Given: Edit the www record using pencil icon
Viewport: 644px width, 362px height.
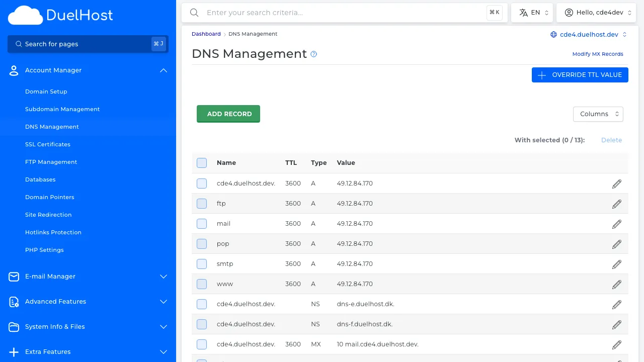Looking at the screenshot, I should tap(616, 284).
